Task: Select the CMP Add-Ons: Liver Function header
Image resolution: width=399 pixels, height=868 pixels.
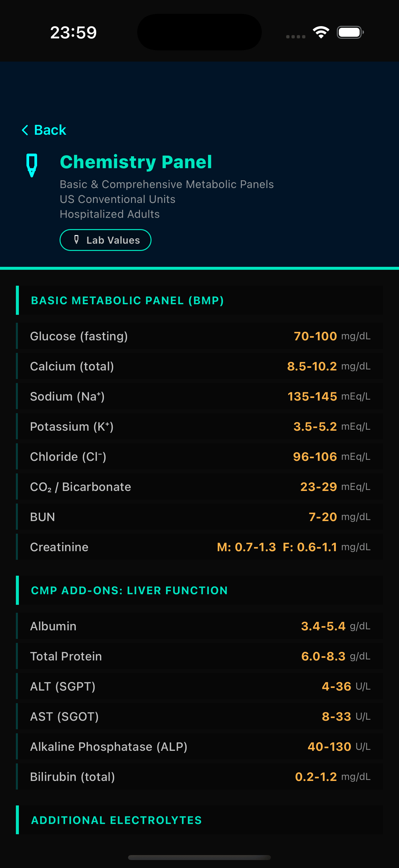Action: pyautogui.click(x=129, y=590)
